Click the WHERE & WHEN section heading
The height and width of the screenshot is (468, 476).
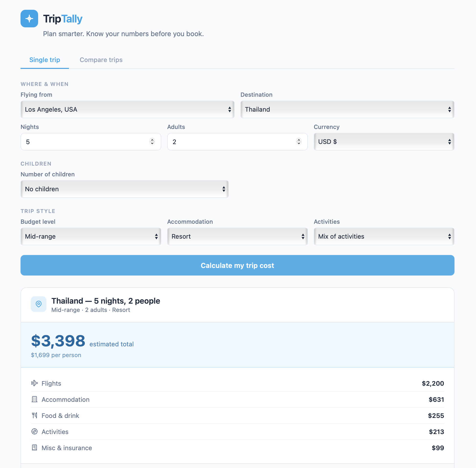pyautogui.click(x=44, y=84)
